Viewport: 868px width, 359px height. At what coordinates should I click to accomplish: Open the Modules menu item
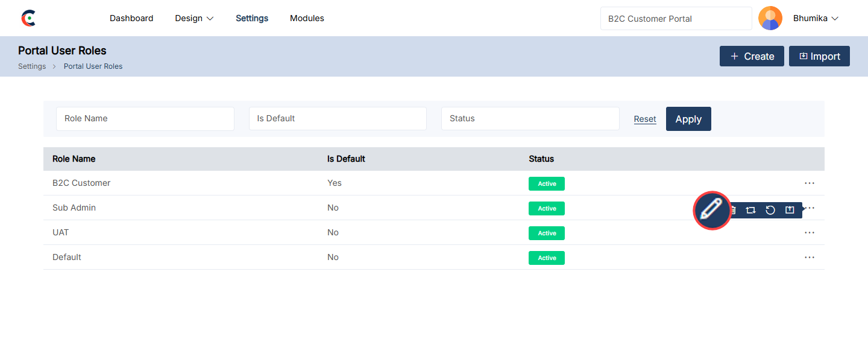307,18
